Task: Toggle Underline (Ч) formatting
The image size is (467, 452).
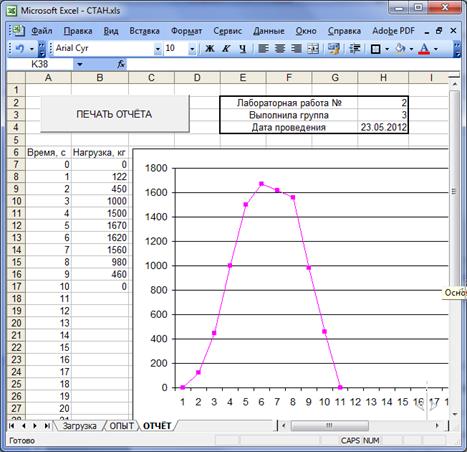Action: (x=243, y=49)
